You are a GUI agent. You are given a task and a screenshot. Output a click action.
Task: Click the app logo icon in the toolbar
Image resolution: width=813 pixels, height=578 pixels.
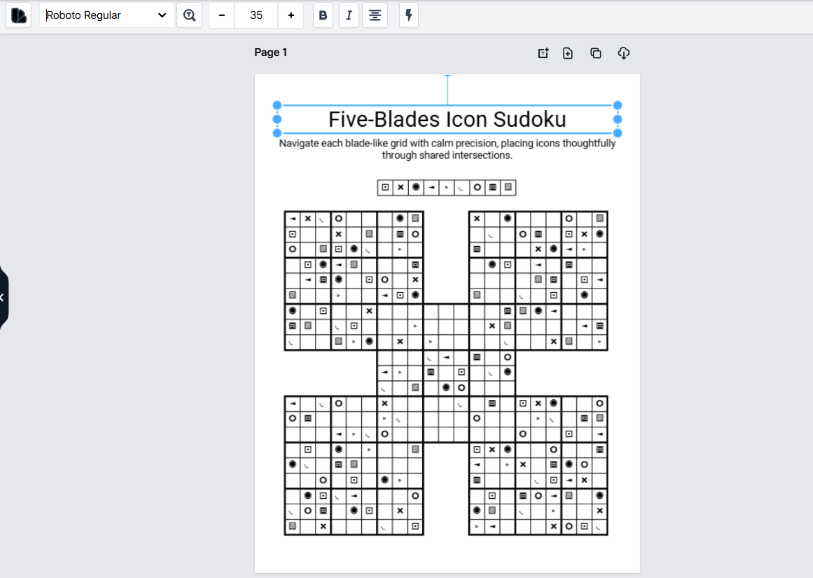click(18, 15)
